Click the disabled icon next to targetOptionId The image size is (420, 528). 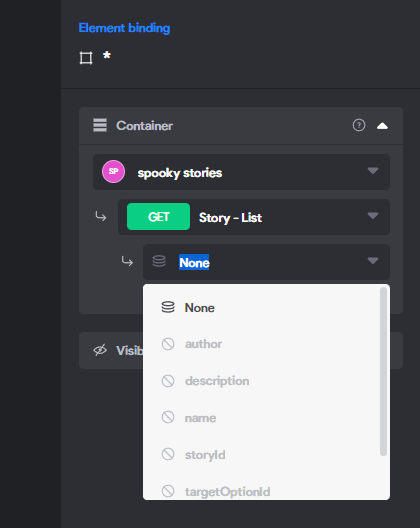pos(168,491)
